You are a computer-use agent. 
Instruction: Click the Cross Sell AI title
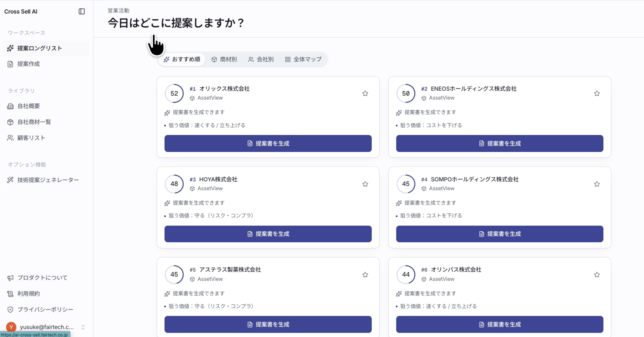21,11
